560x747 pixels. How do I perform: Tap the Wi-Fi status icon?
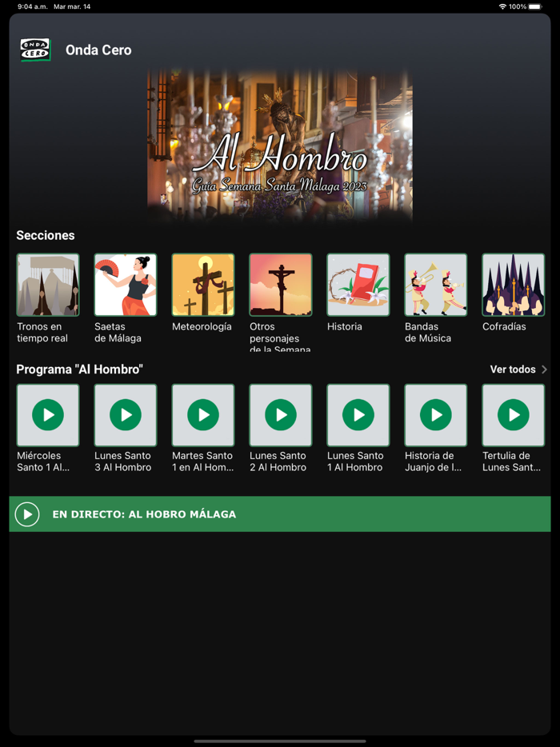coord(502,6)
